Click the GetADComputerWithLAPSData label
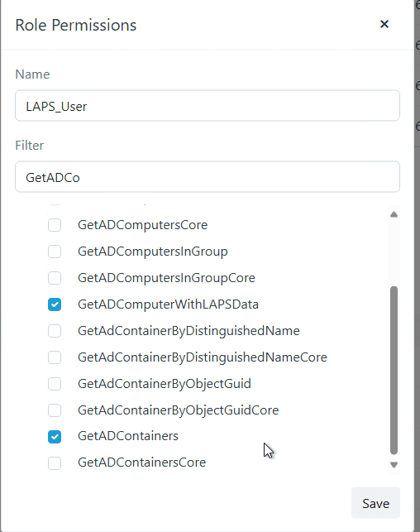 [168, 304]
